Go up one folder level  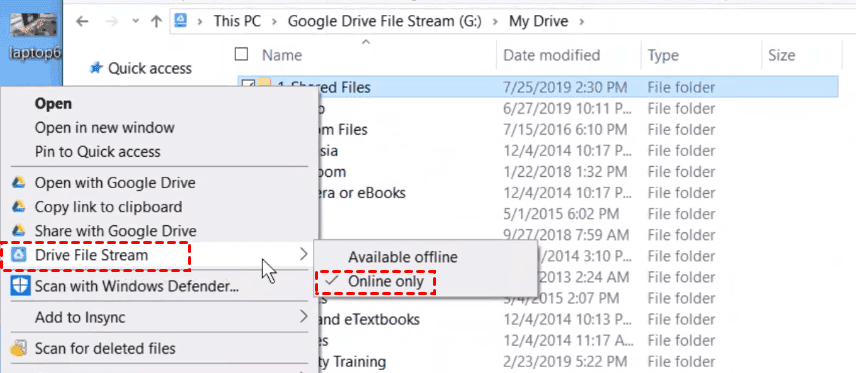tap(157, 22)
